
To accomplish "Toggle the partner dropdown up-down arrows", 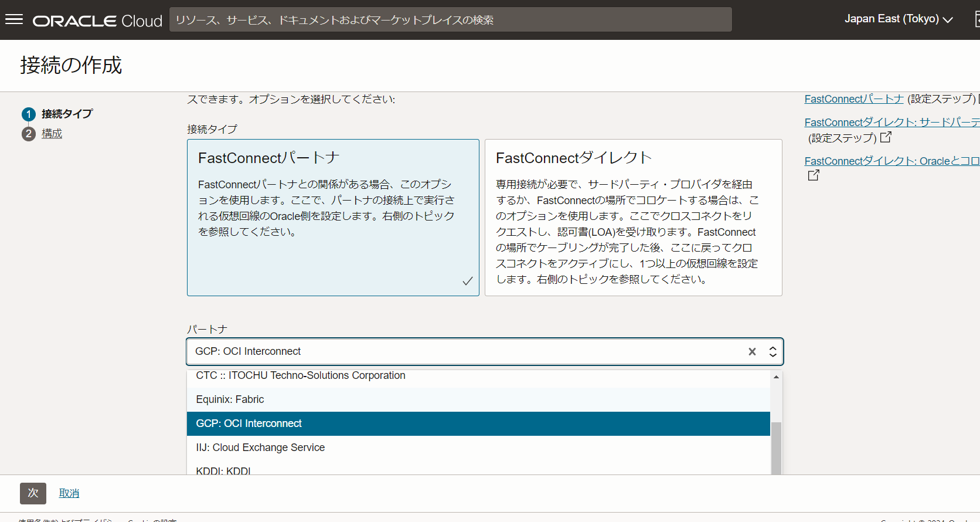I will click(773, 351).
